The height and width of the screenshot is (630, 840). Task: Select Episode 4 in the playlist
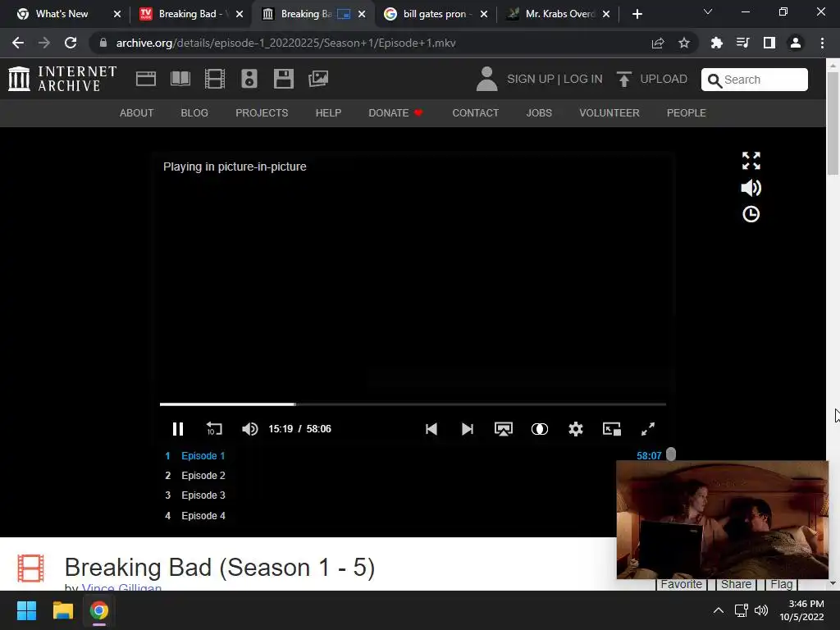(203, 516)
